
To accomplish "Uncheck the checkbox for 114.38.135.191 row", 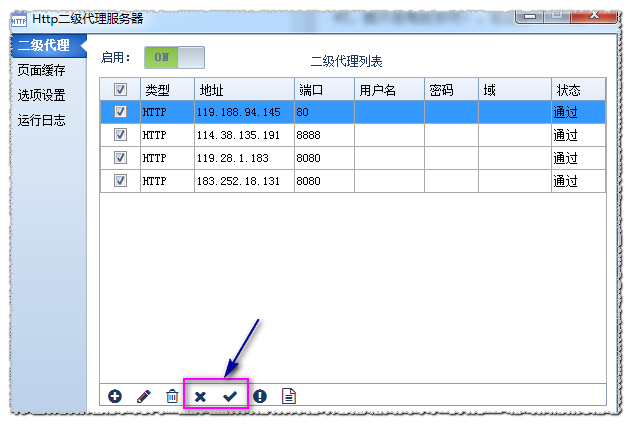I will (x=120, y=135).
